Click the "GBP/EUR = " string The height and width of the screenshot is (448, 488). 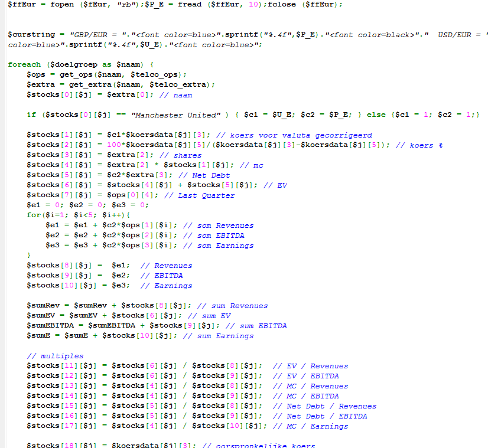pyautogui.click(x=97, y=34)
